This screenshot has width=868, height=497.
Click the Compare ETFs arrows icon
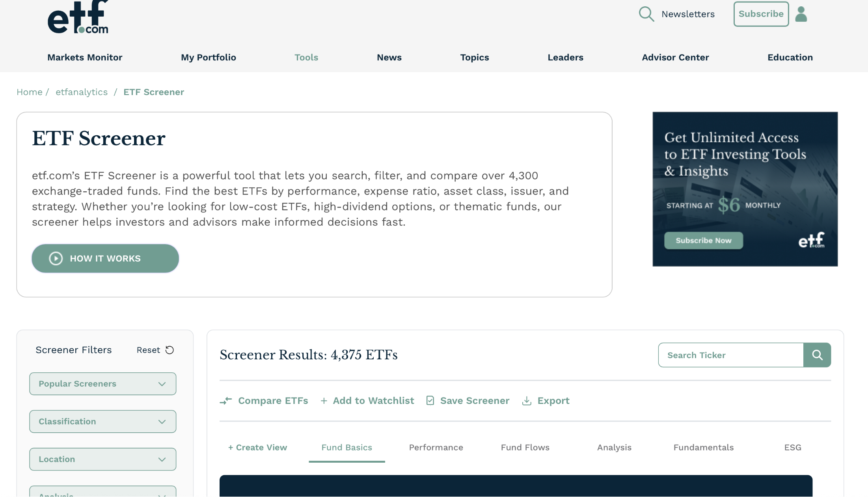[226, 401]
